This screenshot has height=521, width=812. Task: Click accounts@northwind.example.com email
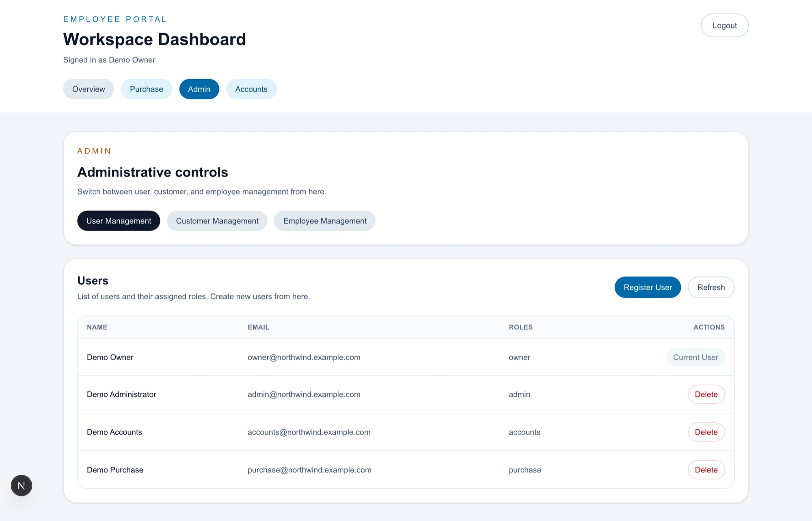click(309, 432)
